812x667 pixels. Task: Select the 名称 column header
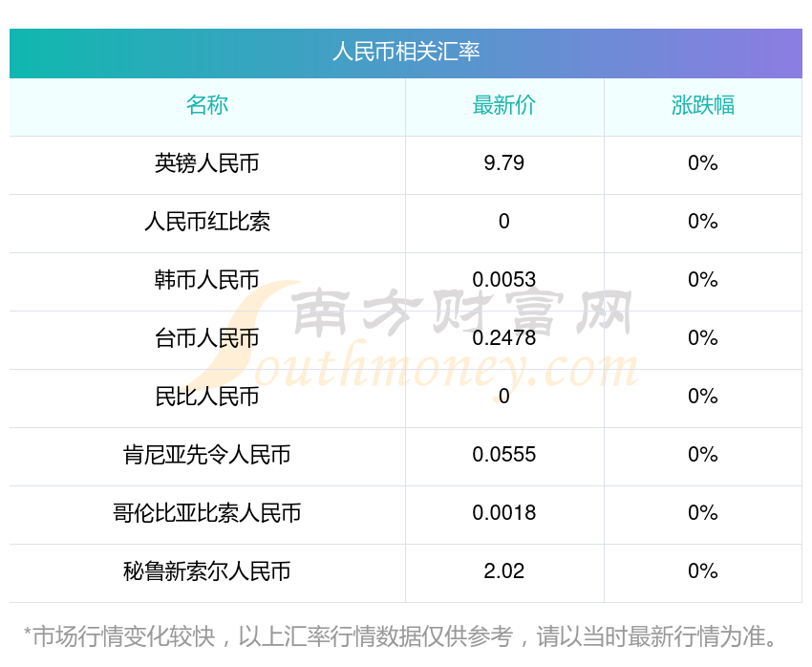207,105
